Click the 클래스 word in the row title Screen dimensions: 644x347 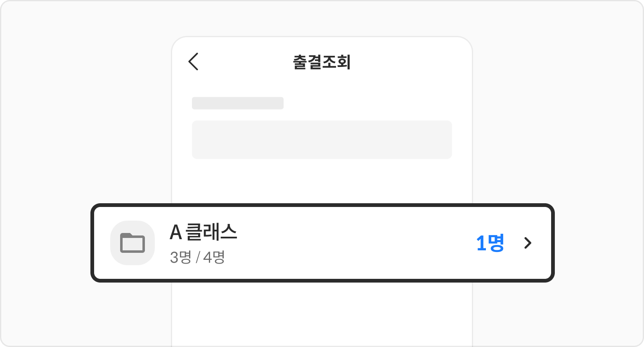pos(211,232)
